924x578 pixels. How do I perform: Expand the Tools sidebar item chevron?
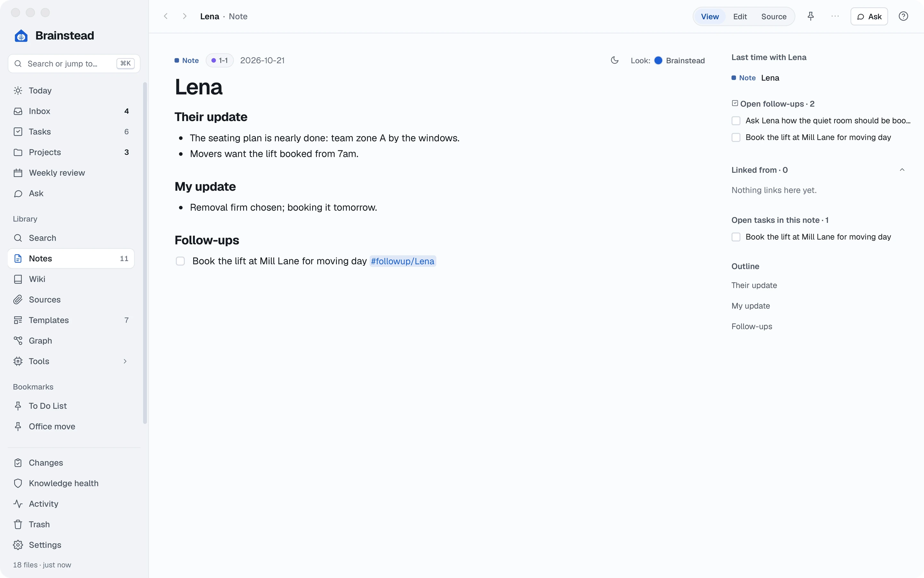125,361
